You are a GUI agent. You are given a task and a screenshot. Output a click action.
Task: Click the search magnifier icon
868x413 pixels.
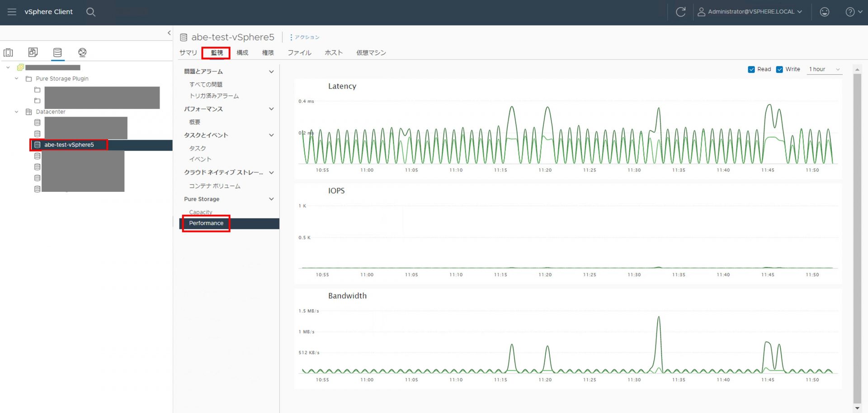tap(90, 12)
